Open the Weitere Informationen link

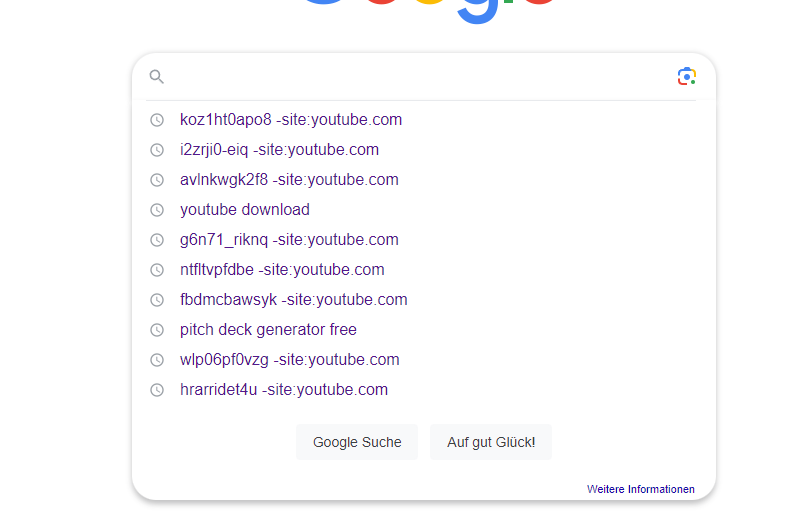[x=640, y=489]
